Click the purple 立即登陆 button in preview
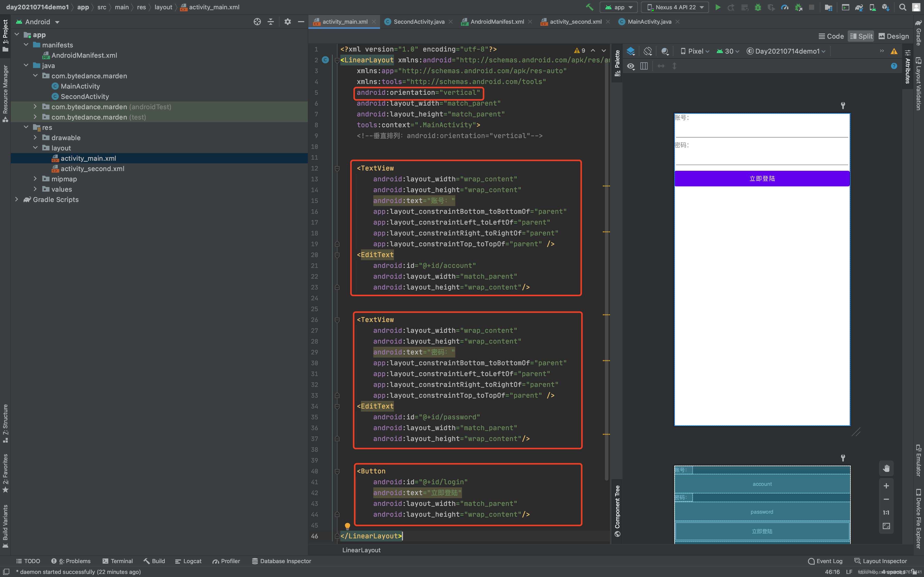 pyautogui.click(x=762, y=179)
